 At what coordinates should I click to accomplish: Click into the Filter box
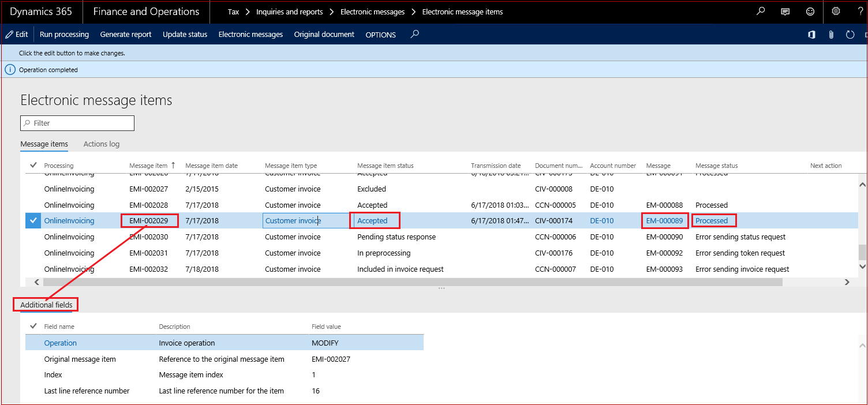point(77,123)
